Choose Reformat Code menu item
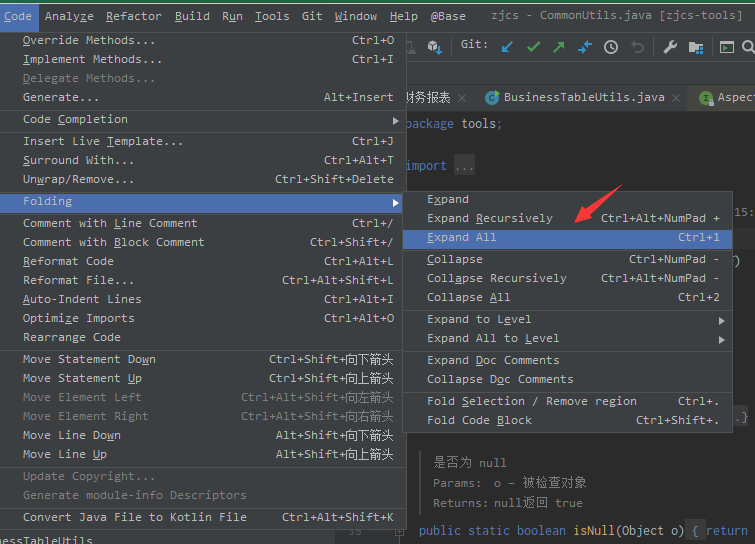The height and width of the screenshot is (544, 755). (202, 261)
